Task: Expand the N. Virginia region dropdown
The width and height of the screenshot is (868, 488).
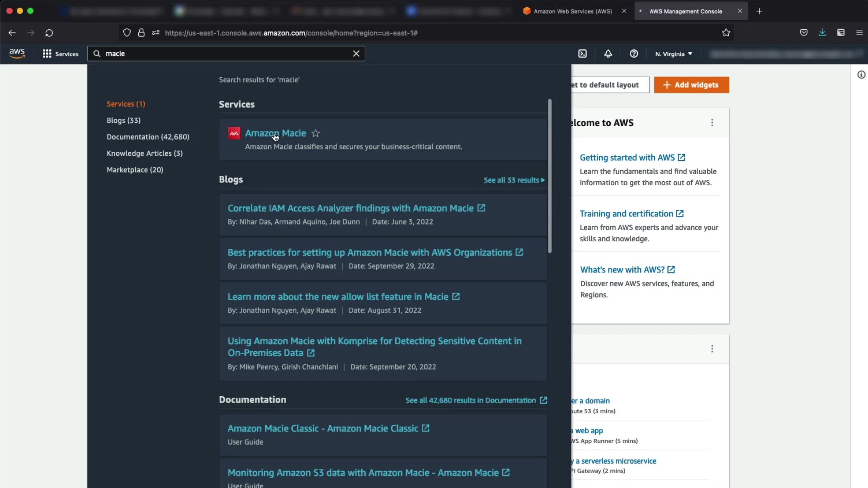Action: tap(674, 54)
